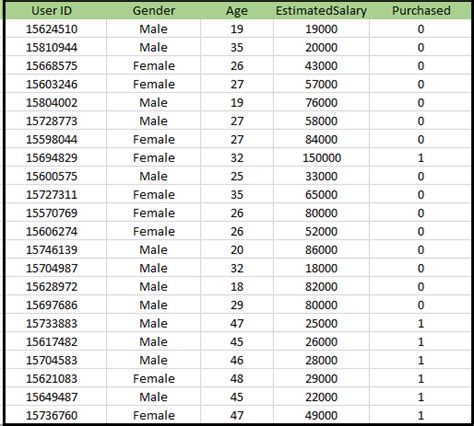Viewport: 474px width, 426px height.
Task: Select the Gender column header
Action: (x=154, y=11)
